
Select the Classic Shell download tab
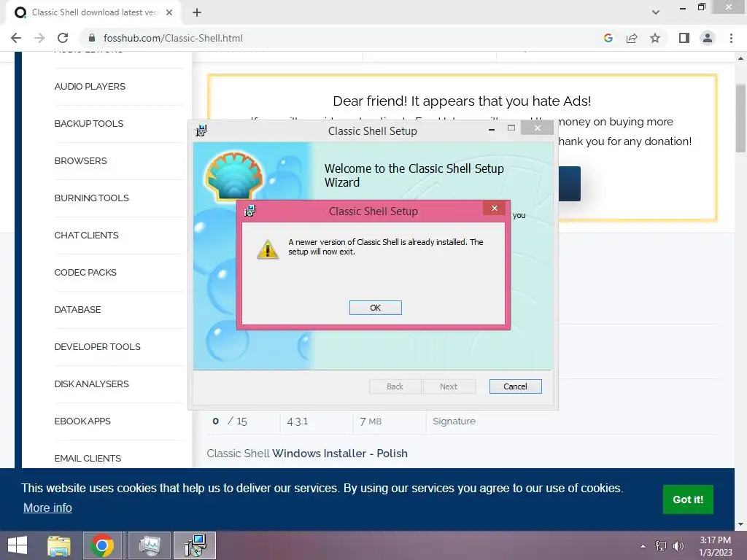pos(93,12)
